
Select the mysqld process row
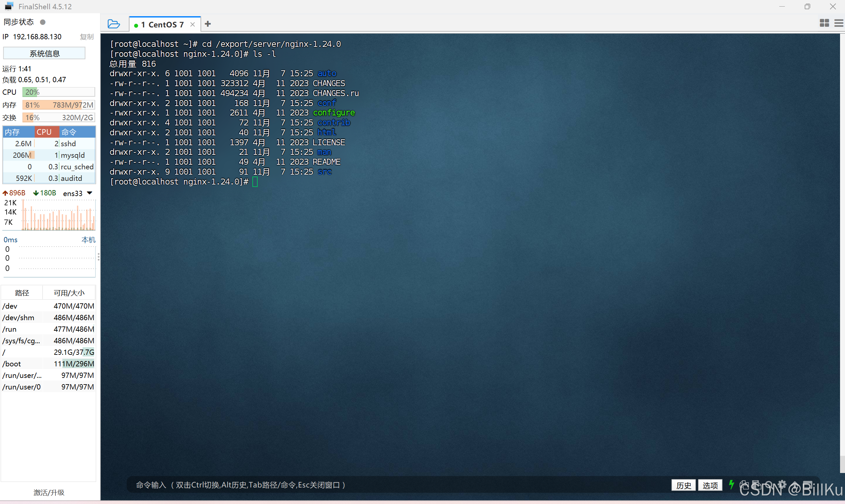point(49,155)
